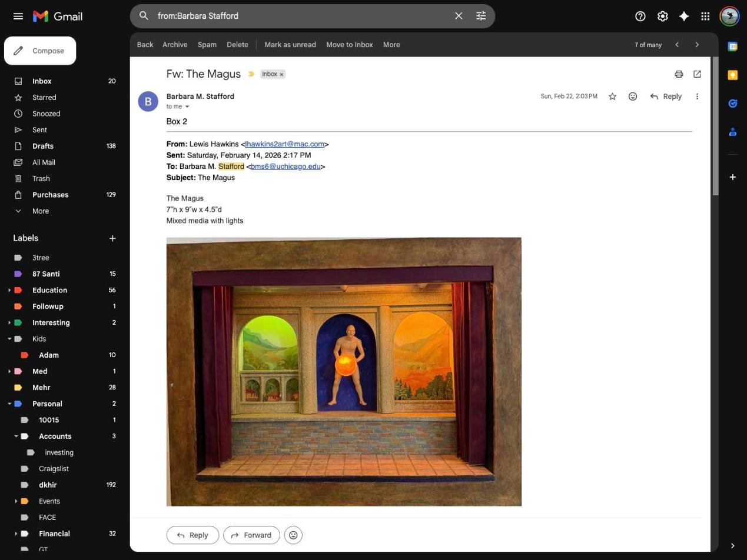Collapse Kids label
Viewport: 747px width, 560px height.
click(x=9, y=339)
